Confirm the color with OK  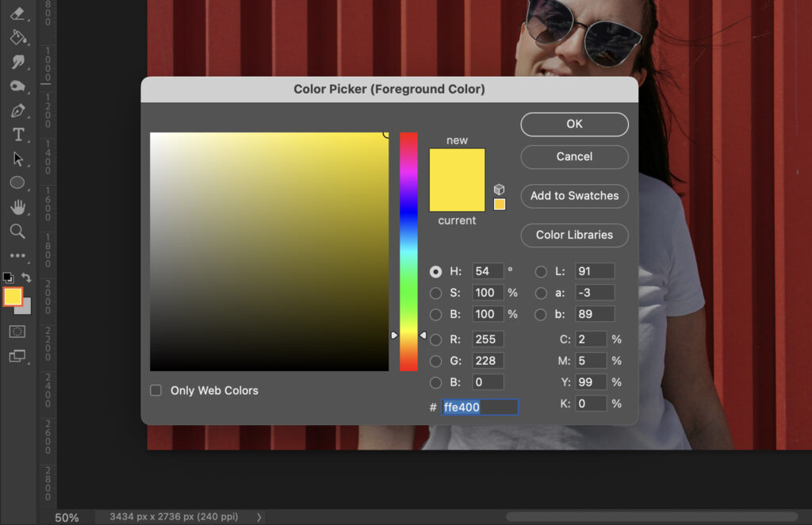pos(574,125)
